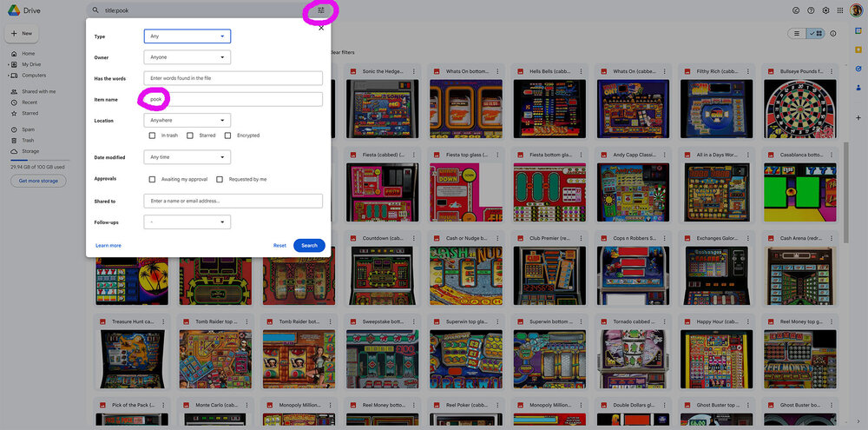The width and height of the screenshot is (868, 430).
Task: Click the Item name field
Action: pos(233,99)
